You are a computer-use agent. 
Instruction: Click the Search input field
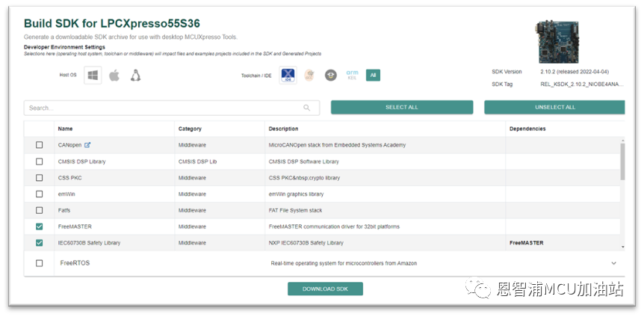172,108
